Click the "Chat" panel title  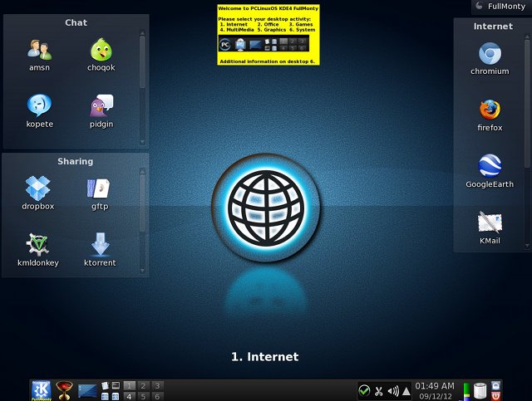click(76, 22)
